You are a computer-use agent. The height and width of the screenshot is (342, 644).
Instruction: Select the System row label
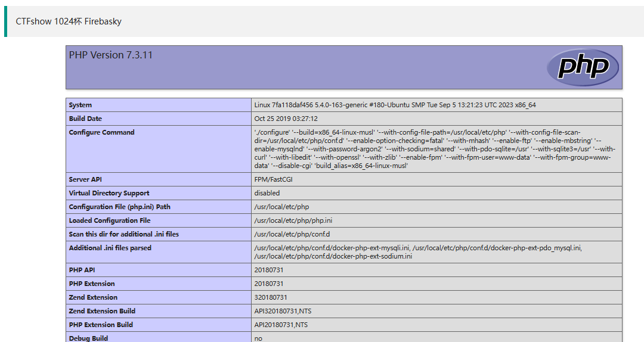[80, 105]
